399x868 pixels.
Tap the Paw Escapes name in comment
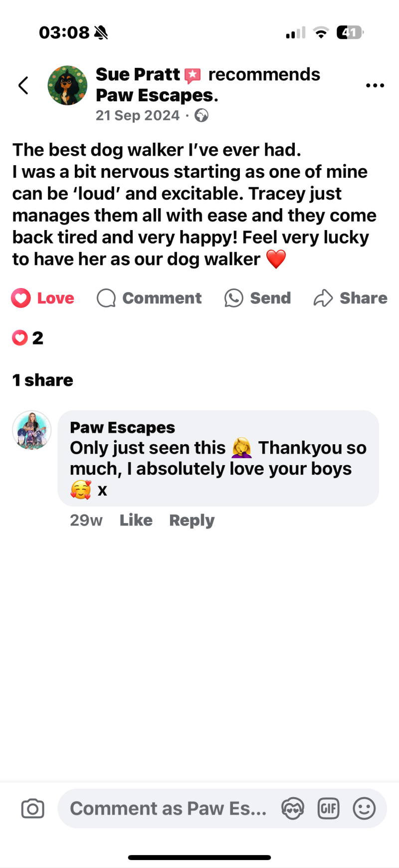point(122,427)
